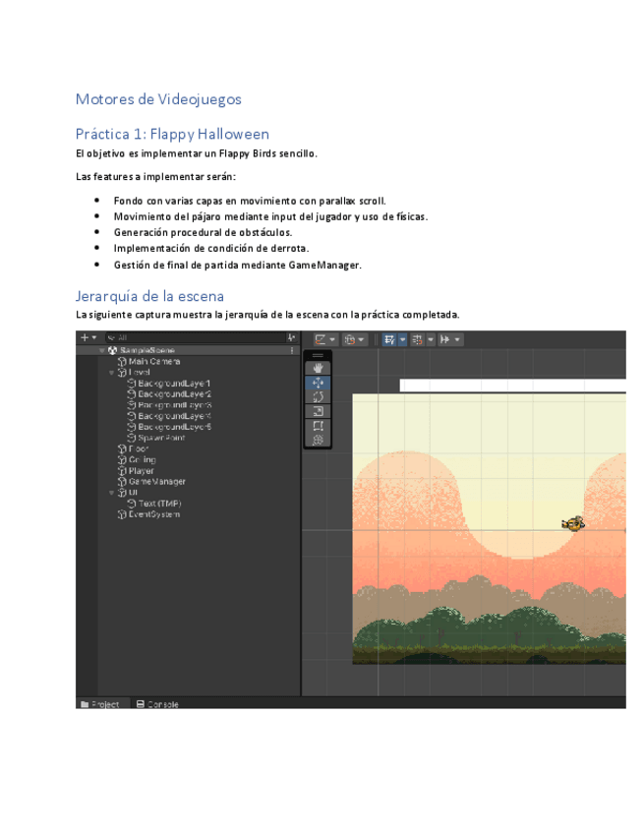
Task: Click the tools overlay drag handle
Action: (318, 355)
